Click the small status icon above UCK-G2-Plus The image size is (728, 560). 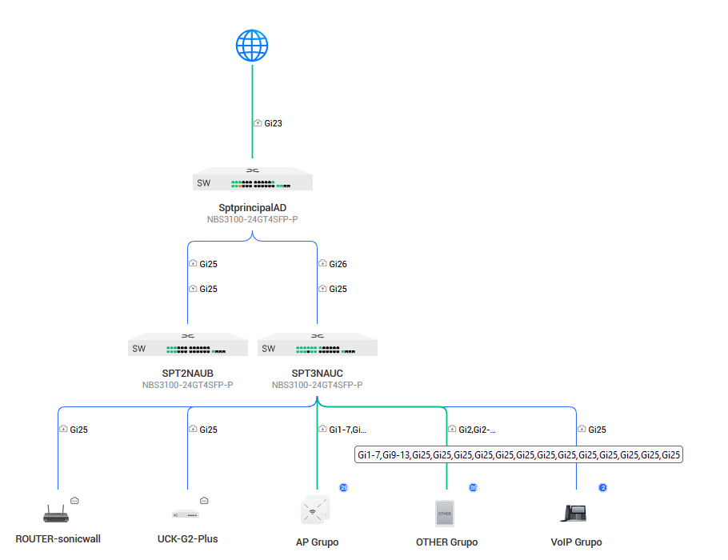(204, 500)
